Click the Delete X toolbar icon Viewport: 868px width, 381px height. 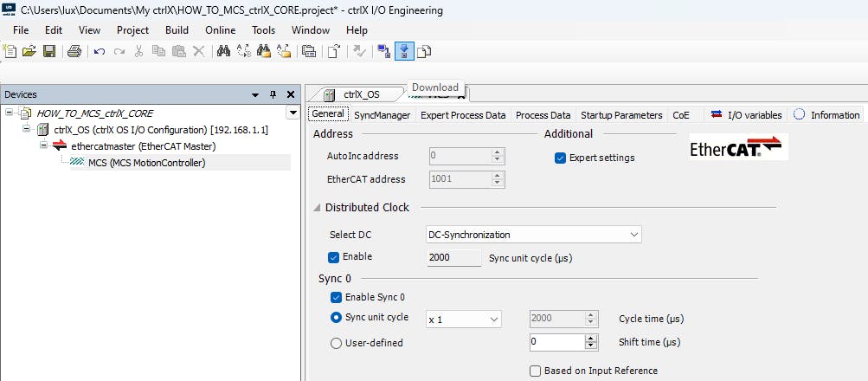tap(198, 51)
